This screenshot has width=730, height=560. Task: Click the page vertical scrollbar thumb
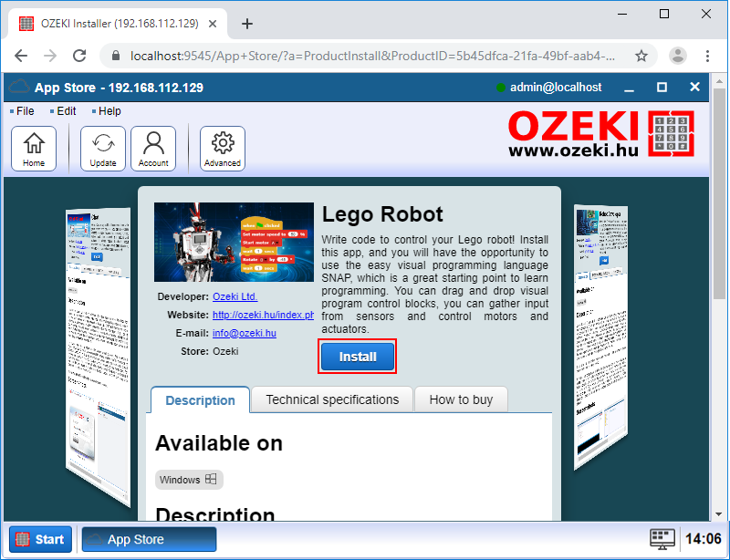click(x=719, y=193)
